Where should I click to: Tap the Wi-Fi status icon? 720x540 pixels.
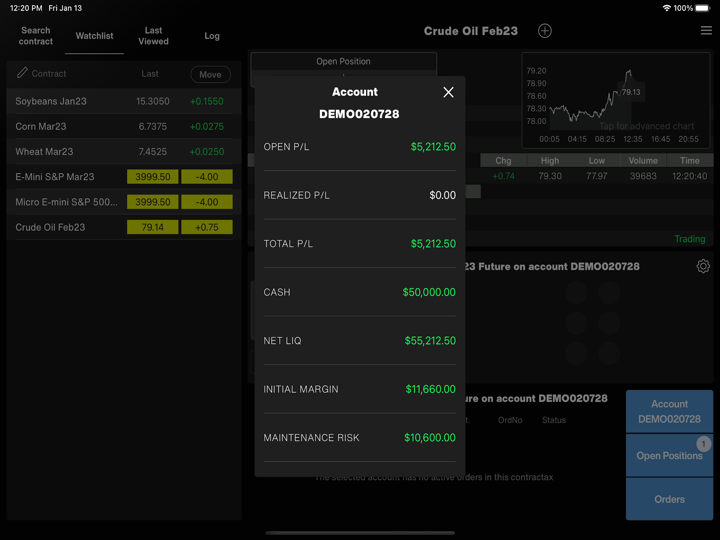pyautogui.click(x=667, y=8)
